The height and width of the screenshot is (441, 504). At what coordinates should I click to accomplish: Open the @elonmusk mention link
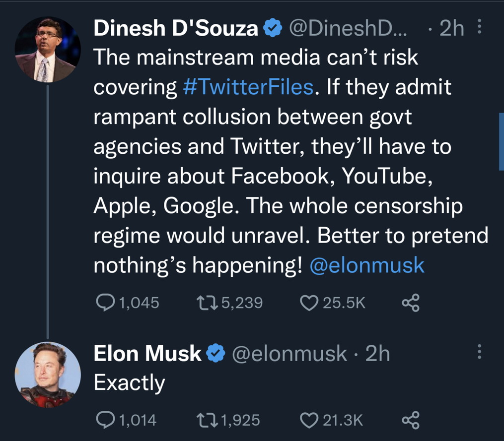(x=367, y=266)
